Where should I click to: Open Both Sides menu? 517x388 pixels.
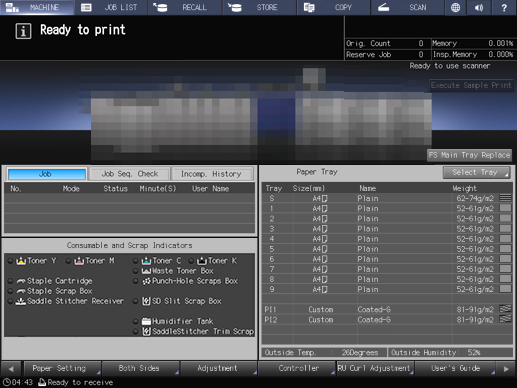pyautogui.click(x=140, y=368)
